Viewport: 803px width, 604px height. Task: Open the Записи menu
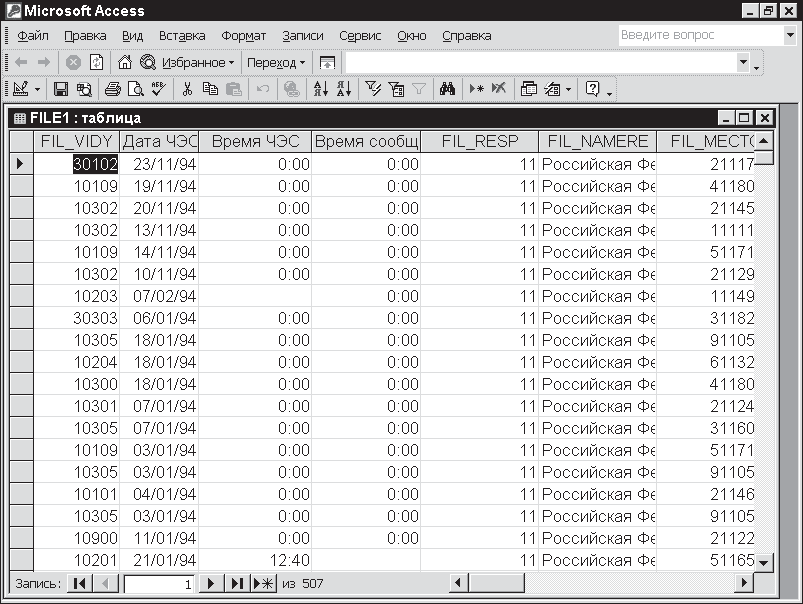pyautogui.click(x=303, y=35)
